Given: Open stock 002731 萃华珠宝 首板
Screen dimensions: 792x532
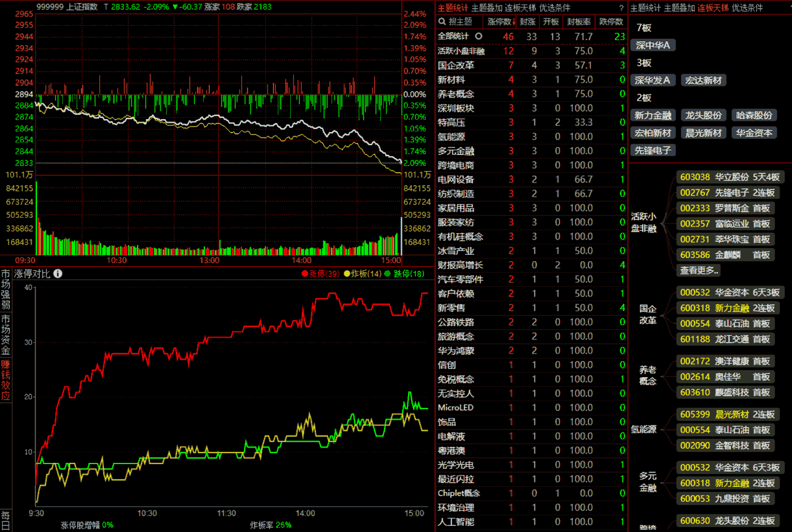Looking at the screenshot, I should tap(726, 239).
